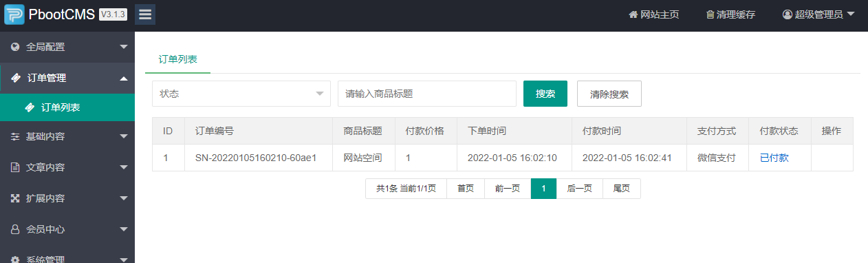Image resolution: width=868 pixels, height=263 pixels.
Task: Click the user avatar icon beside 超级管理员
Action: click(x=788, y=14)
